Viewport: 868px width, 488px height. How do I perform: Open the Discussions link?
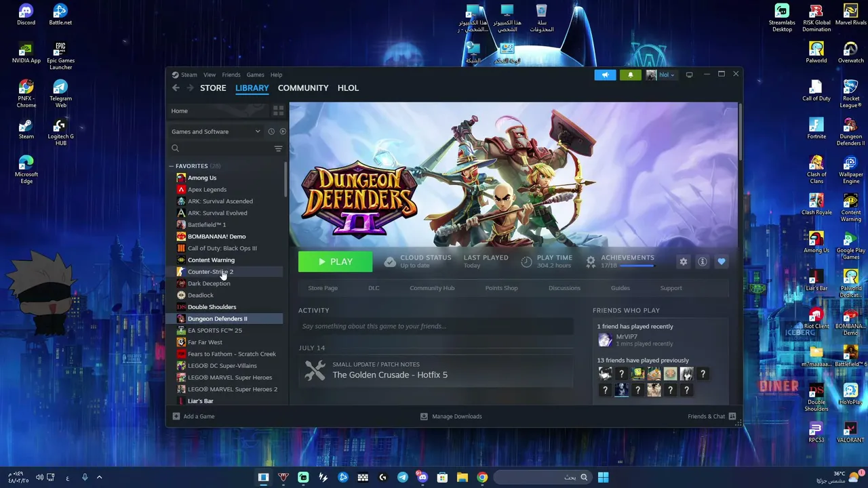[564, 288]
